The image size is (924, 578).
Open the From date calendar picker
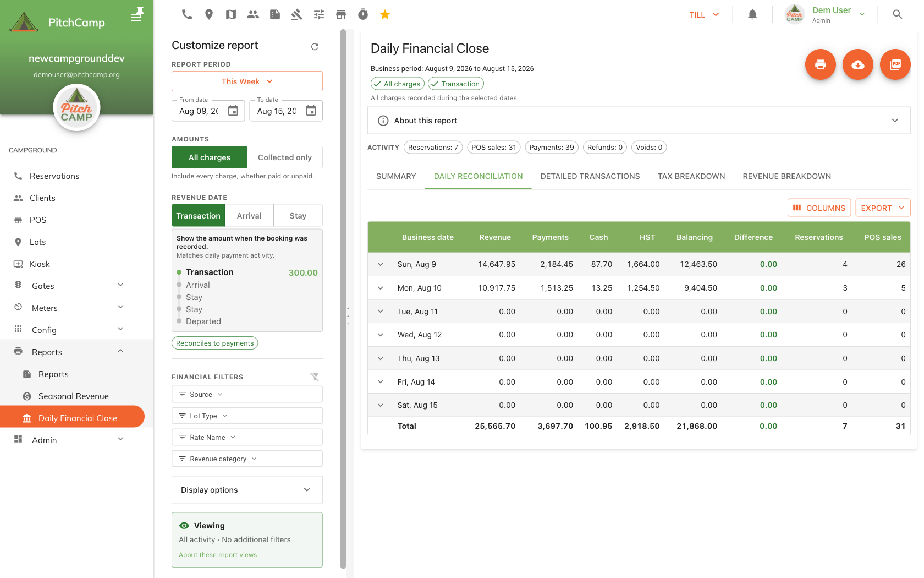pyautogui.click(x=233, y=111)
